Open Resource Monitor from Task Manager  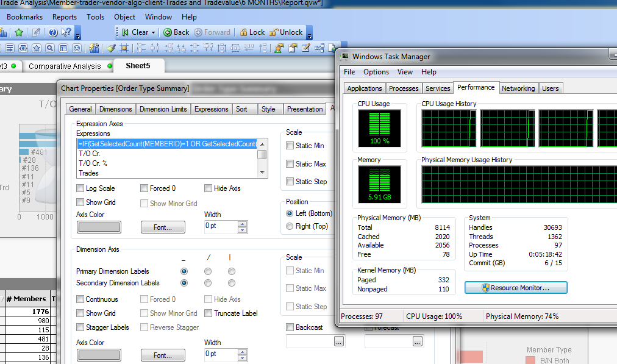click(x=516, y=288)
